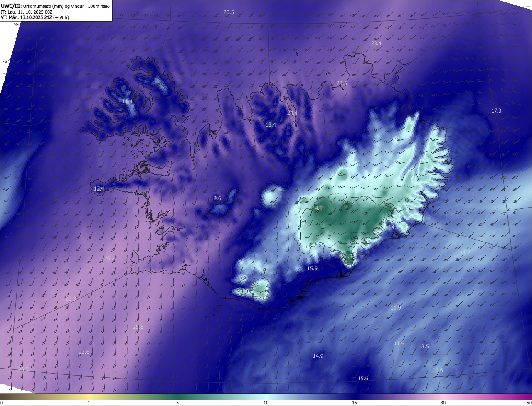Click the 12.6 value label
532x406 pixels.
click(x=216, y=198)
